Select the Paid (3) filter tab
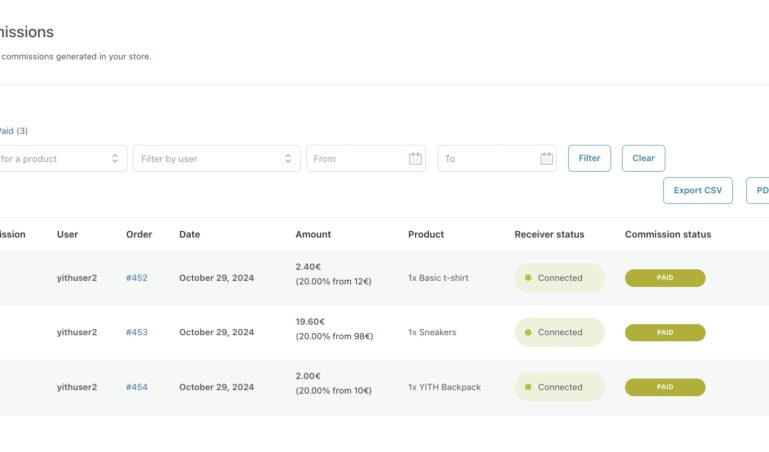The image size is (769, 452). (x=13, y=130)
